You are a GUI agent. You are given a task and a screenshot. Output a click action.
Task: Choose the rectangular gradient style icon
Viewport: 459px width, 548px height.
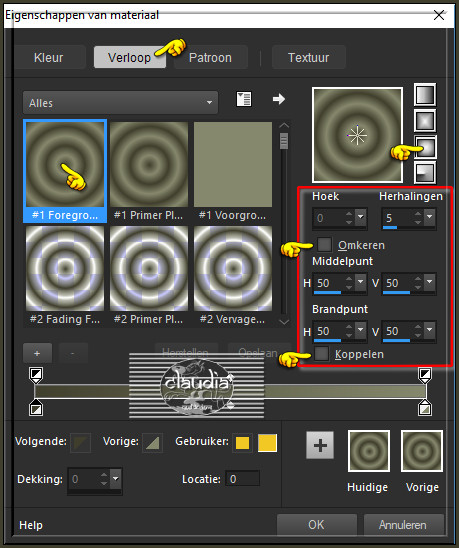[x=425, y=121]
